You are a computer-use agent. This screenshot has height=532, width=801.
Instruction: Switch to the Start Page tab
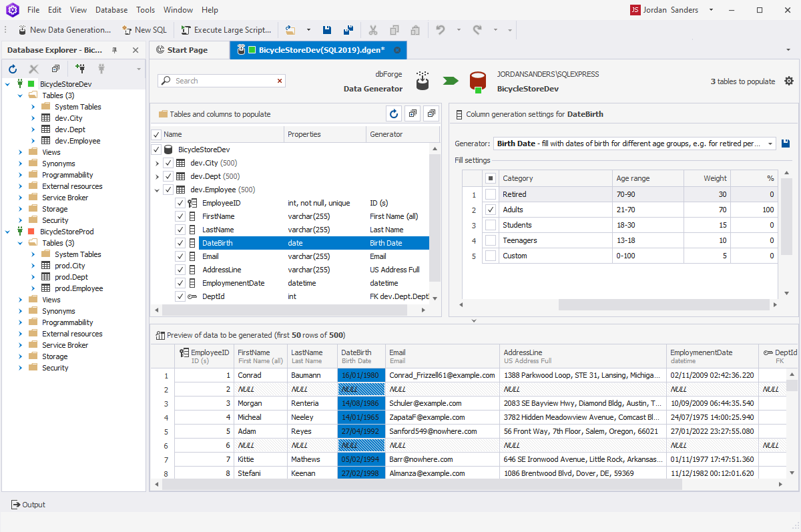coord(188,49)
